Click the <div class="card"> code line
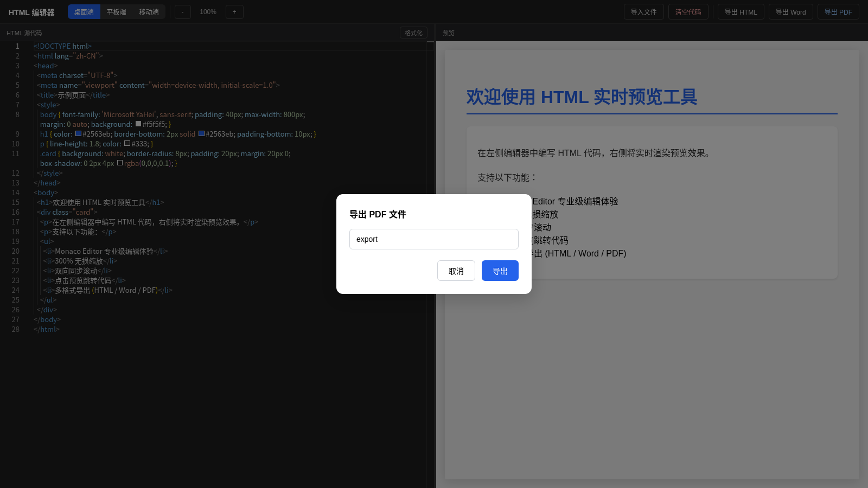The image size is (868, 488). pyautogui.click(x=67, y=212)
